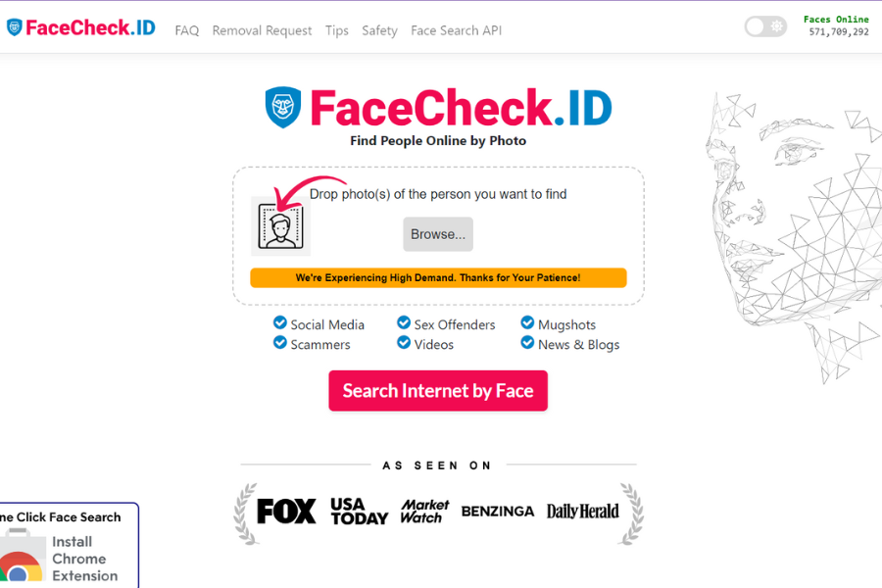
Task: Open the Tips page
Action: pos(336,30)
